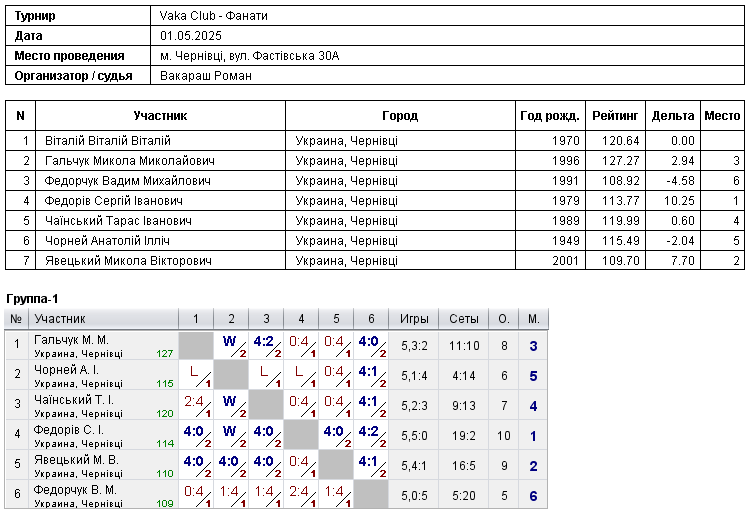
Task: Click the 'Год рожд.' column header
Action: 550,116
